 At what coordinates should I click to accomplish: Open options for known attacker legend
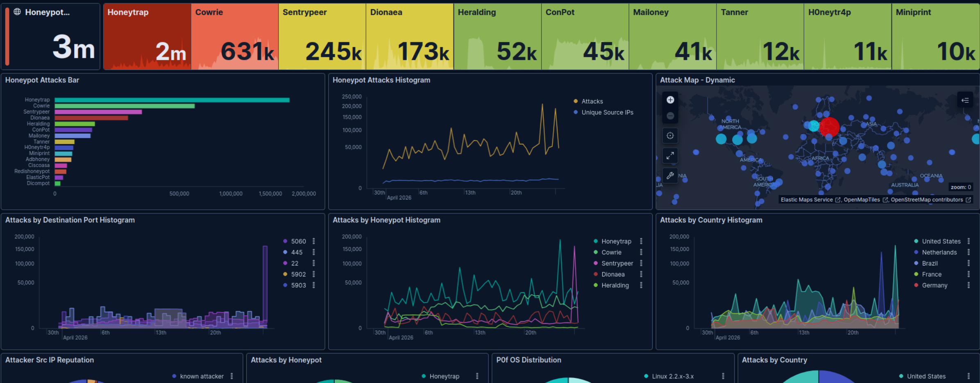(x=232, y=376)
